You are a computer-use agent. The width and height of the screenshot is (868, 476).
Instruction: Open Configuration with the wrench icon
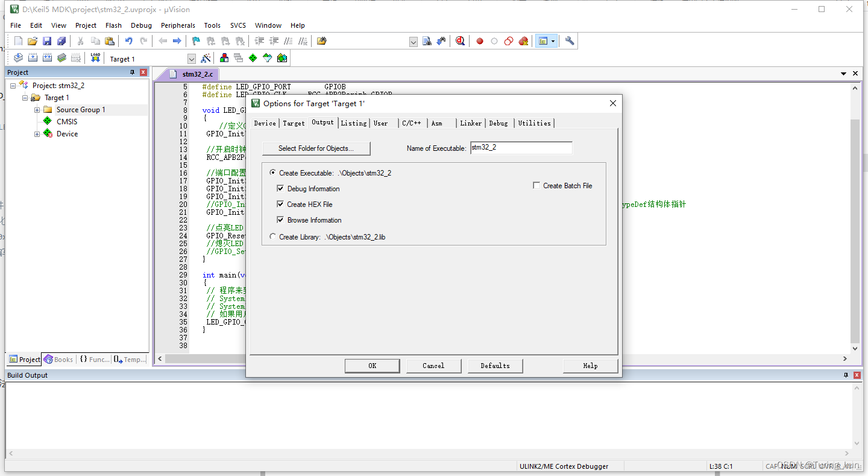pos(570,41)
